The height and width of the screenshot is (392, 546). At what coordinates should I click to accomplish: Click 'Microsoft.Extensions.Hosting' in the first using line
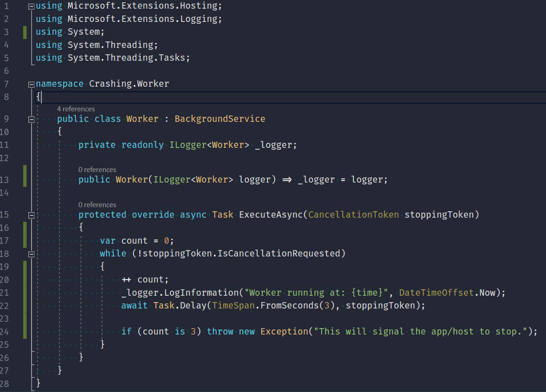coord(143,6)
